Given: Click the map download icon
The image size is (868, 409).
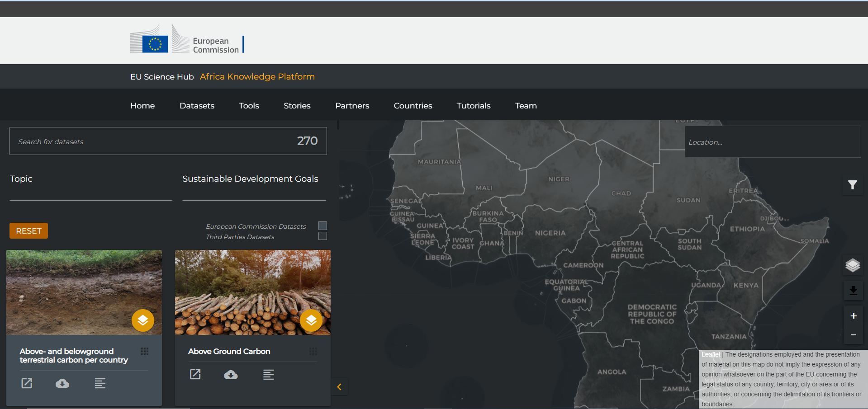Looking at the screenshot, I should click(853, 291).
